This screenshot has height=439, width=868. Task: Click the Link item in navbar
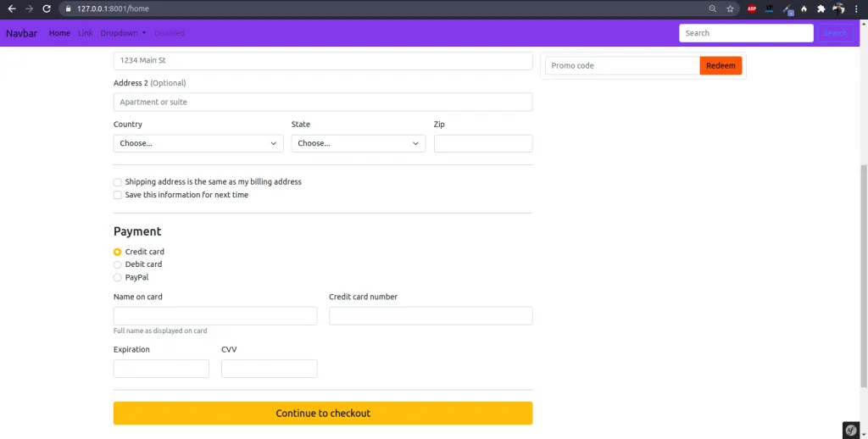85,33
